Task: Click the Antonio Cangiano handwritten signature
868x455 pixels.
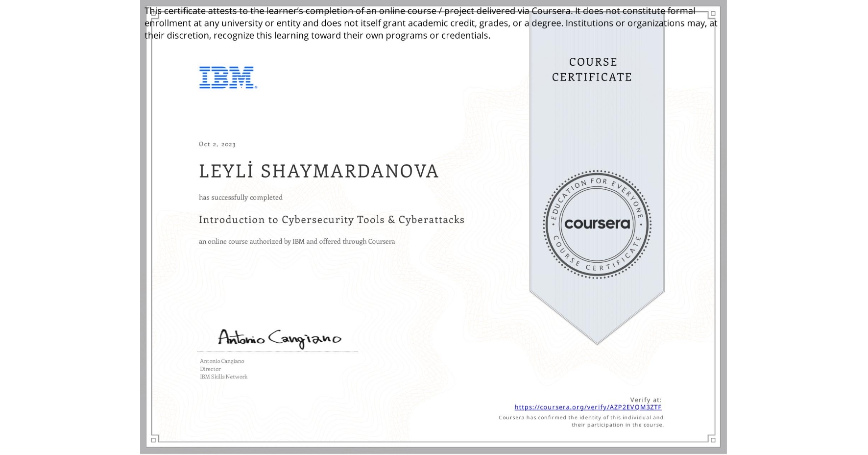Action: [x=279, y=338]
